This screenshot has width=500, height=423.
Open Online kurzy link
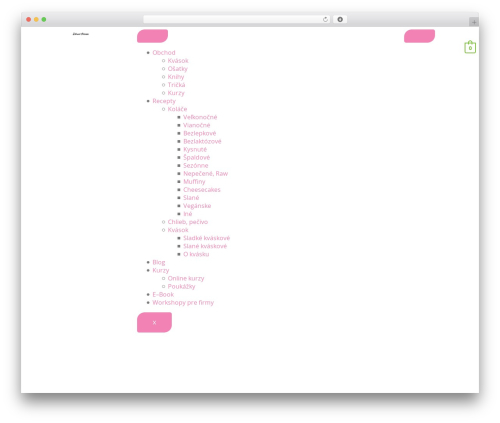[x=186, y=278]
